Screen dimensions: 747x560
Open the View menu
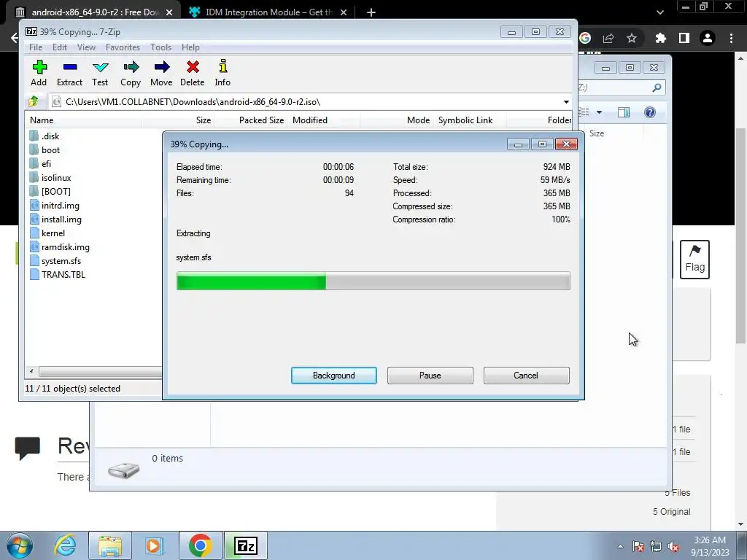[x=86, y=47]
